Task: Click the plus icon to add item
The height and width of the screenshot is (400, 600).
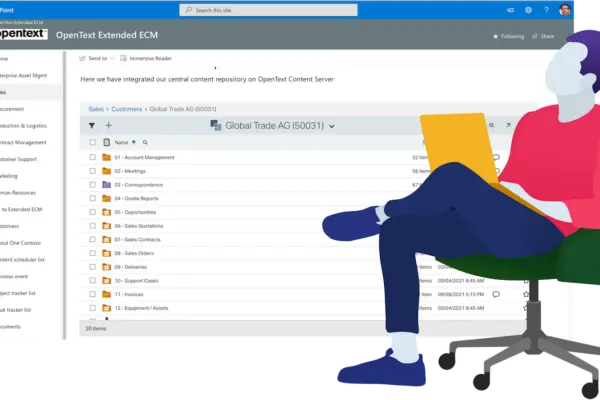Action: (108, 126)
